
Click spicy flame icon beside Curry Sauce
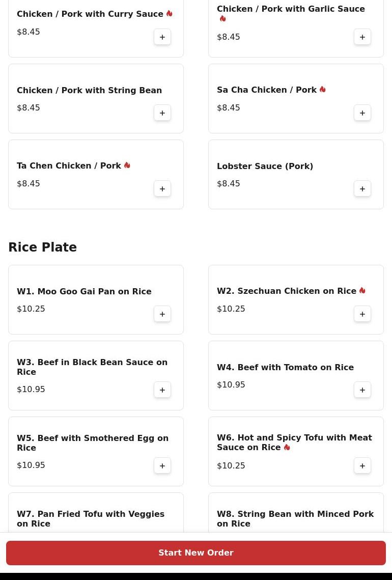point(170,14)
